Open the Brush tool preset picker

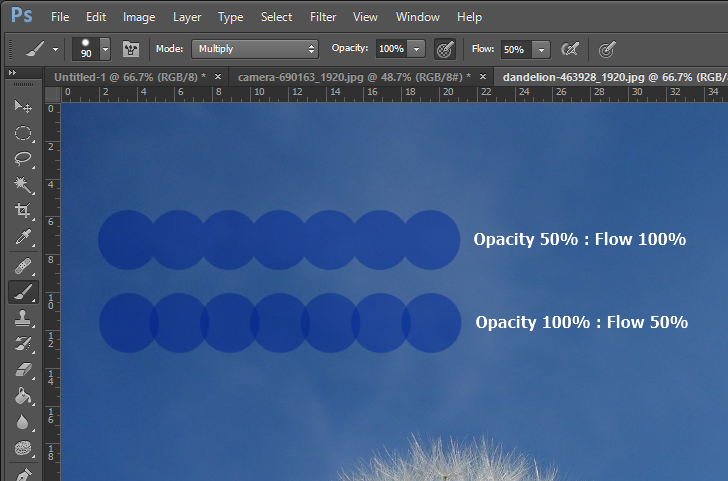(x=35, y=49)
